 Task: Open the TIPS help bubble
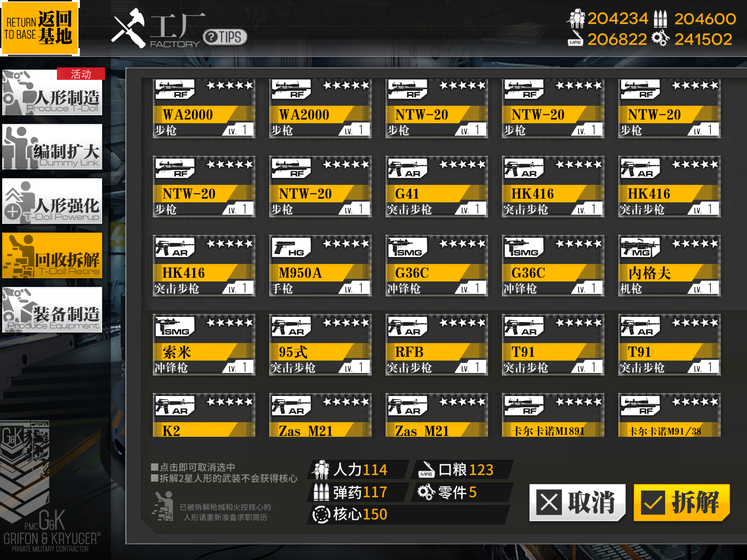tap(225, 37)
